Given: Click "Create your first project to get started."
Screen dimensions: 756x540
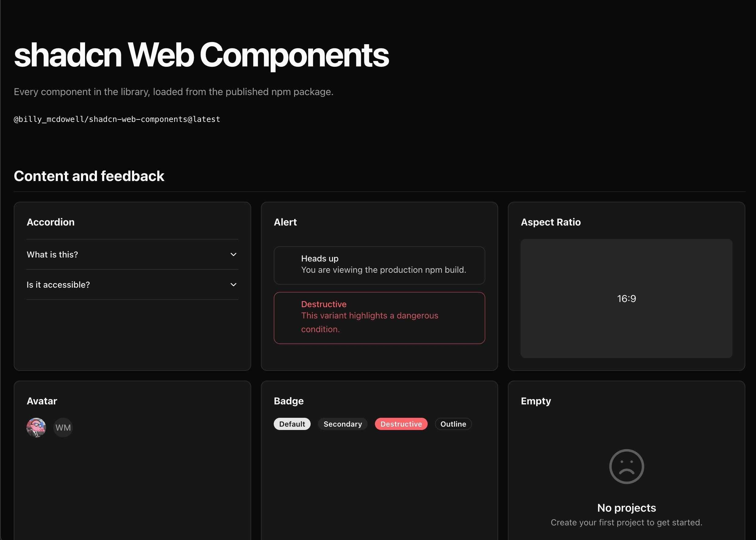Looking at the screenshot, I should (627, 522).
